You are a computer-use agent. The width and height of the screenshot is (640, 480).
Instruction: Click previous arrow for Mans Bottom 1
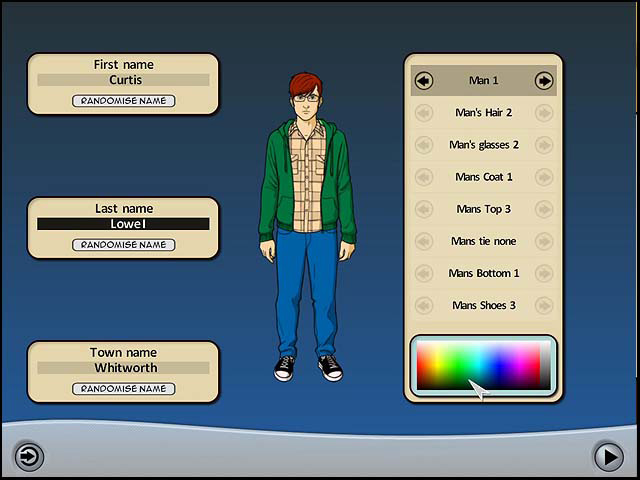pos(424,273)
